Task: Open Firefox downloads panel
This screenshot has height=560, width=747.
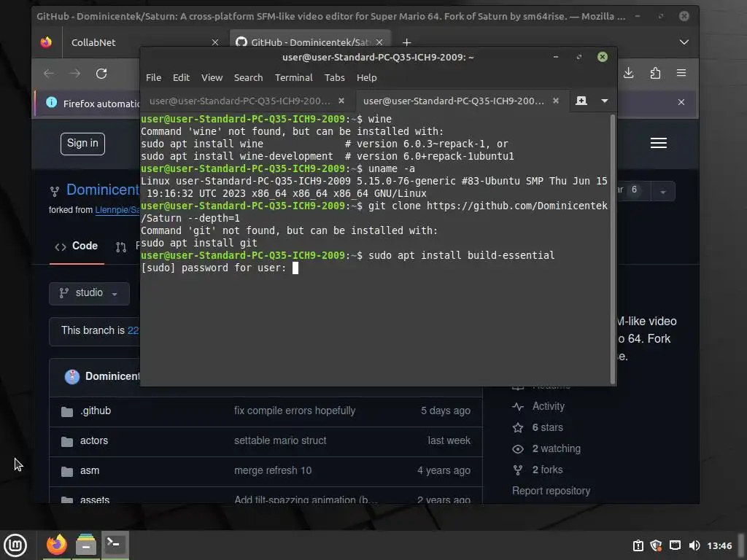Action: pos(628,73)
